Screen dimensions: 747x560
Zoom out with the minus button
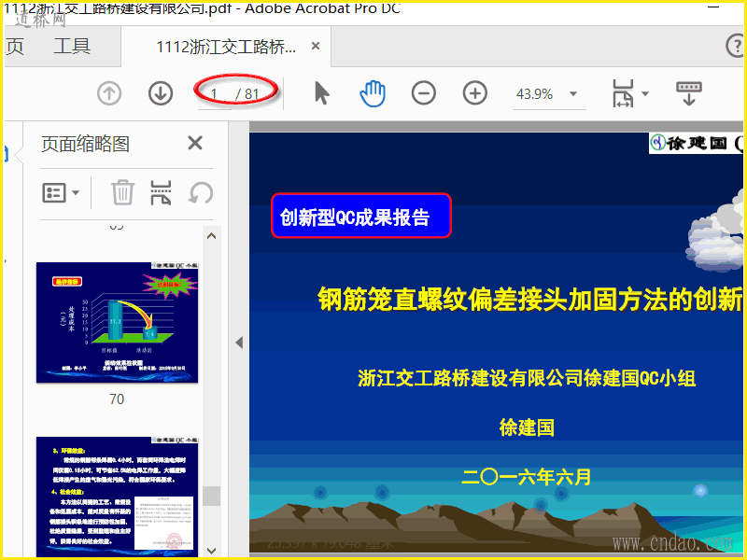pos(424,92)
